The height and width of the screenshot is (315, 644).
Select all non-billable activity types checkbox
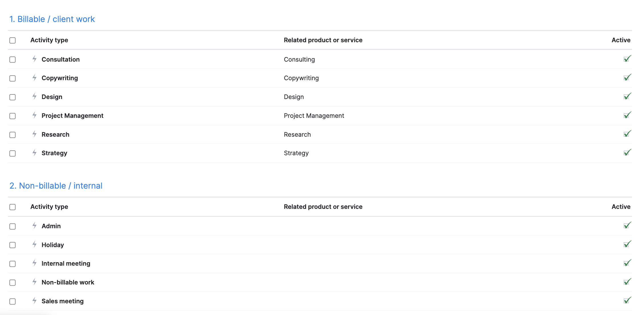(x=13, y=207)
